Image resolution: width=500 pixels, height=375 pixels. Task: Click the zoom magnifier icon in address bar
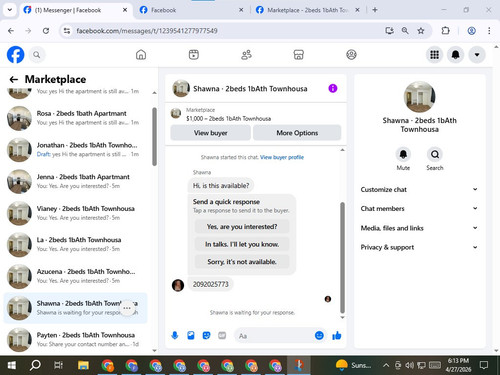click(405, 31)
